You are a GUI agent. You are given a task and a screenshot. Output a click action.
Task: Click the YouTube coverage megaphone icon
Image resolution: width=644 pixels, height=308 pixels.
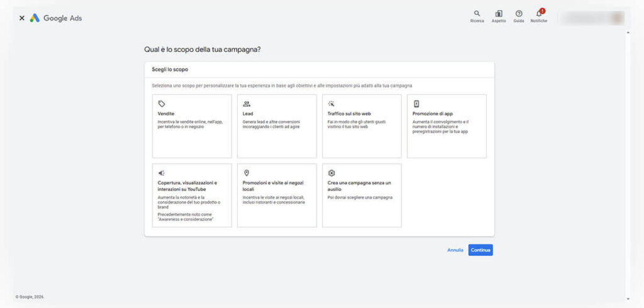162,173
